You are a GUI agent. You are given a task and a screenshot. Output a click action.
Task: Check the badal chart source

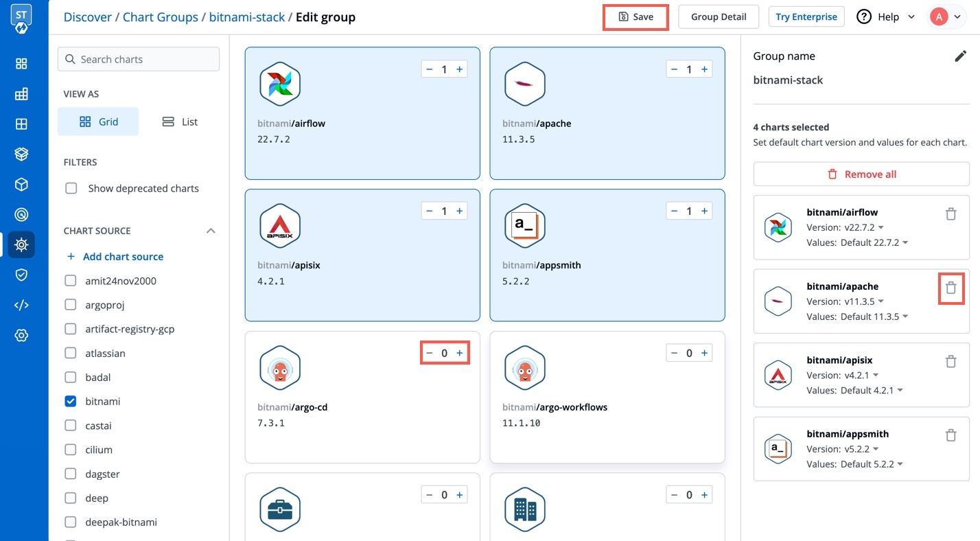[70, 377]
